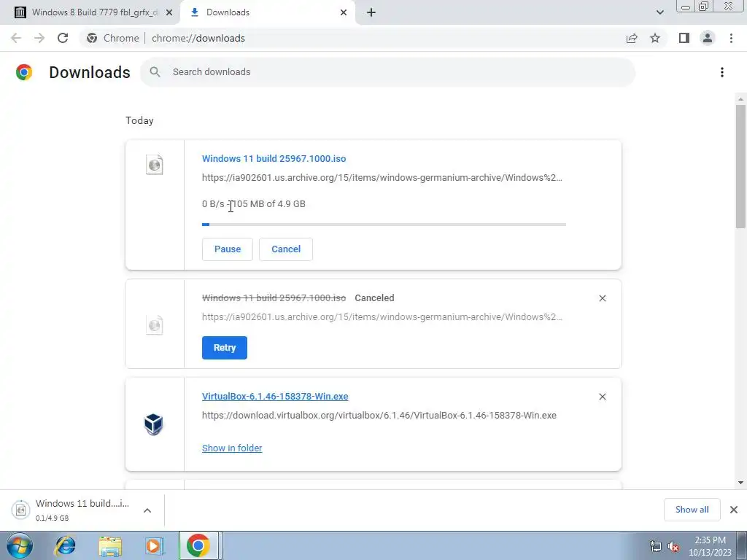Pause the Windows 11 ISO download
Screen dimensions: 747x560
tap(228, 249)
